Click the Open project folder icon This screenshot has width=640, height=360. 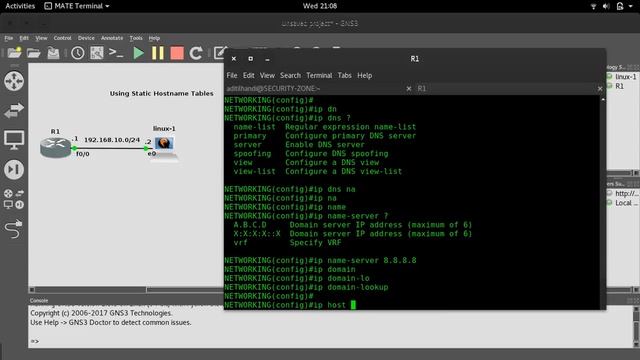[x=33, y=53]
